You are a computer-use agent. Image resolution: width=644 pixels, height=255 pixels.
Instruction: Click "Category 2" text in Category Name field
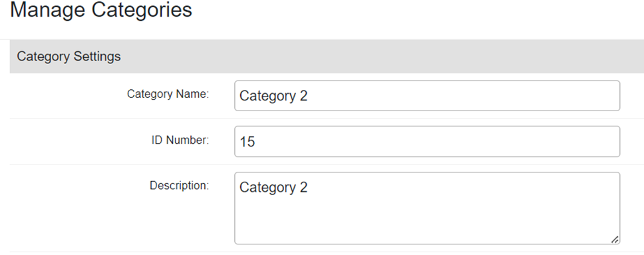(x=273, y=97)
